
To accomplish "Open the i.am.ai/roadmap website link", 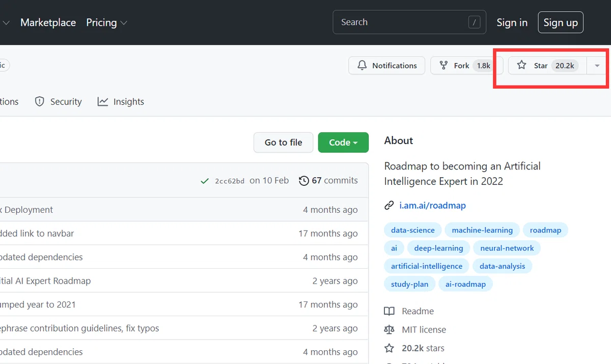I will [433, 206].
